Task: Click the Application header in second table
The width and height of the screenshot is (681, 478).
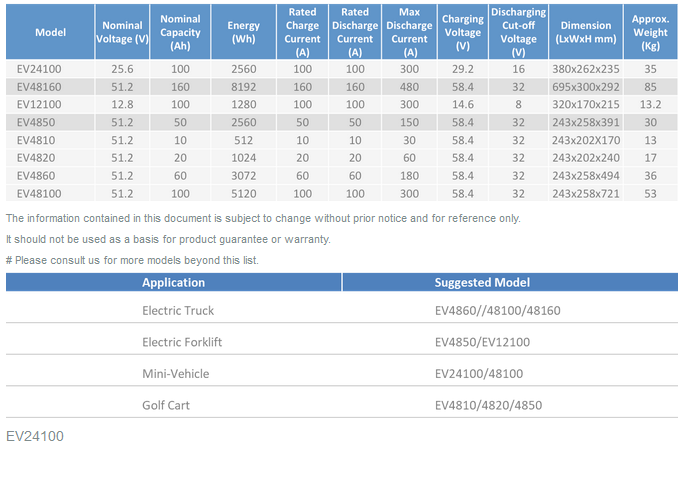Action: click(x=174, y=282)
